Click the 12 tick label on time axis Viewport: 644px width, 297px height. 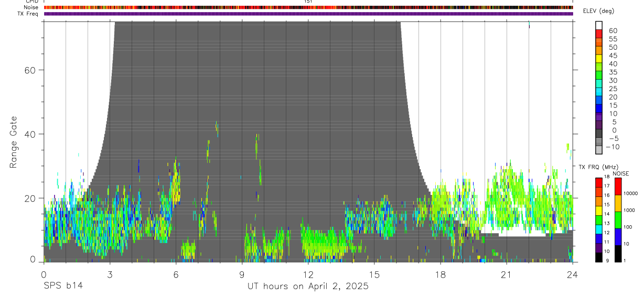pyautogui.click(x=308, y=274)
